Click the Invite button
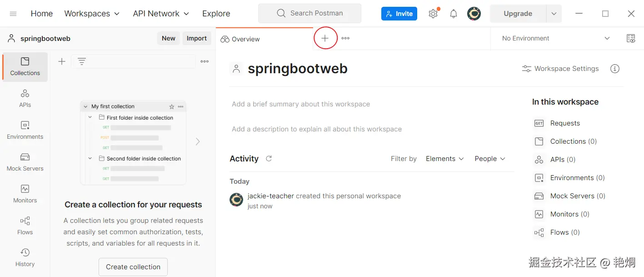644x277 pixels. pyautogui.click(x=399, y=14)
